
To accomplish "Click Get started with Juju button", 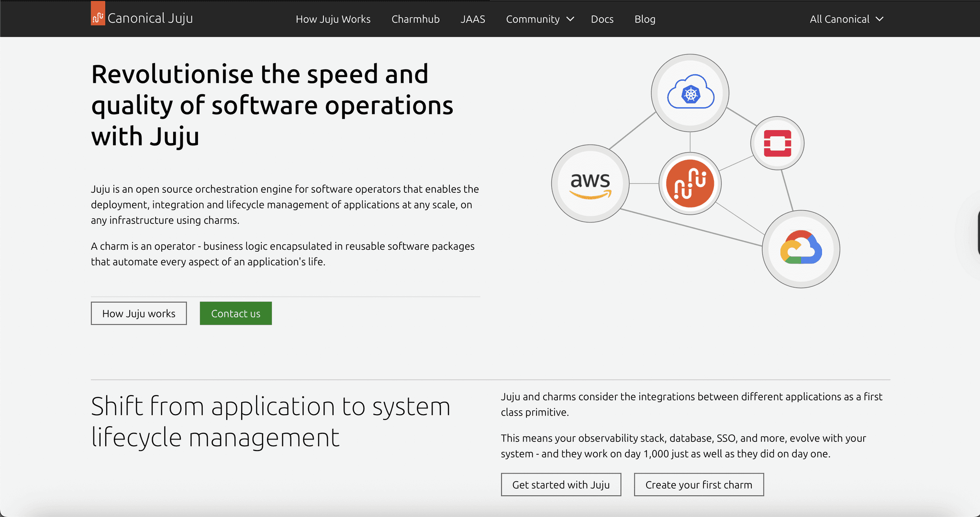I will pos(561,484).
